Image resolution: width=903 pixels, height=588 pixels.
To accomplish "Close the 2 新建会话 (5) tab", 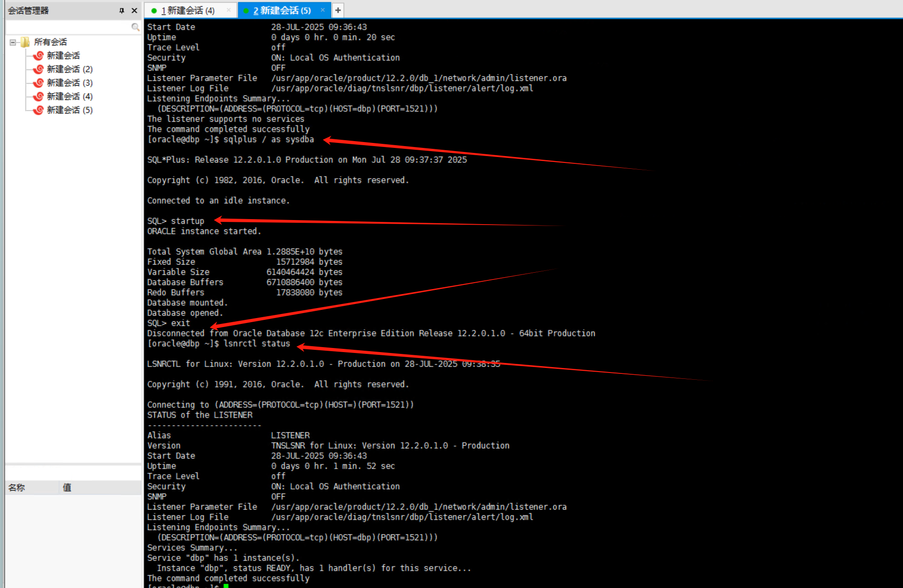I will [x=322, y=10].
